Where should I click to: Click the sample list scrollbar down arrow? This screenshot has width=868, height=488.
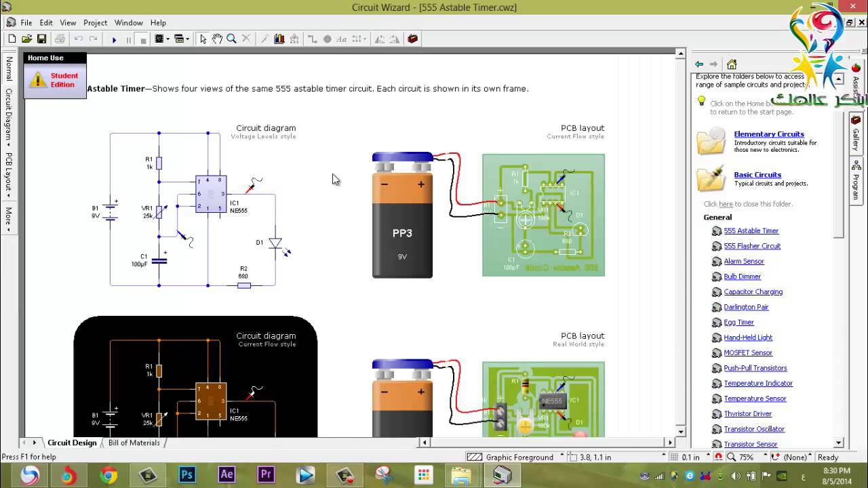tap(839, 443)
